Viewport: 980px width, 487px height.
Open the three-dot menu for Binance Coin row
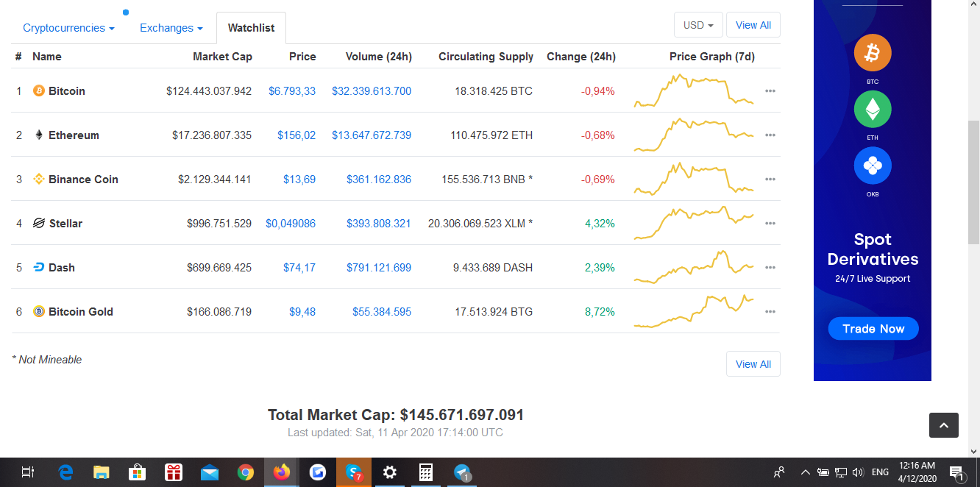[770, 179]
